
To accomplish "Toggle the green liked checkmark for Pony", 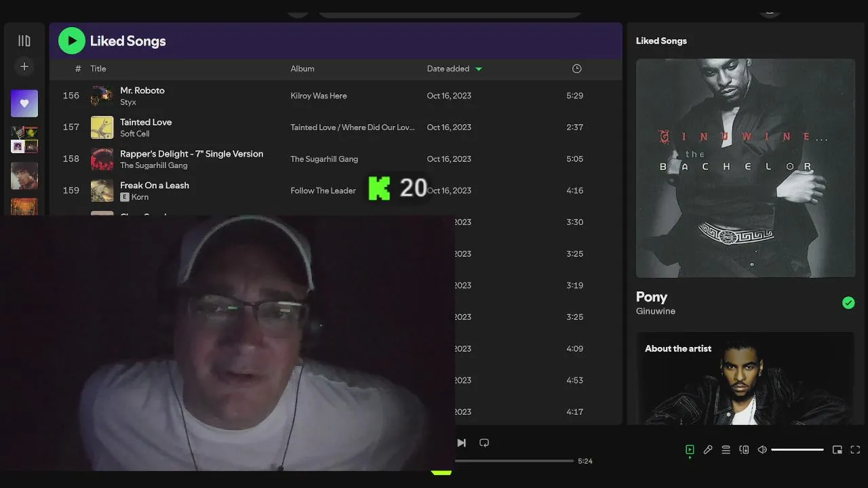I will pyautogui.click(x=848, y=303).
